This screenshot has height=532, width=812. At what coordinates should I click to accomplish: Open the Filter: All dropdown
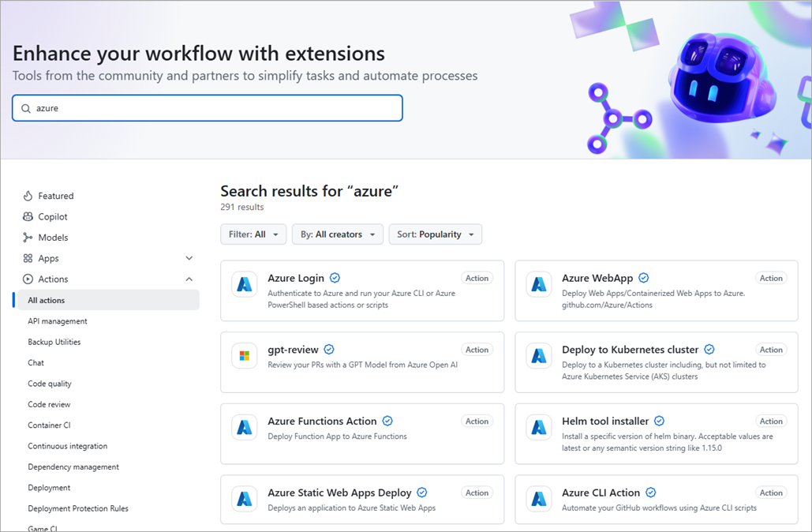pyautogui.click(x=253, y=234)
